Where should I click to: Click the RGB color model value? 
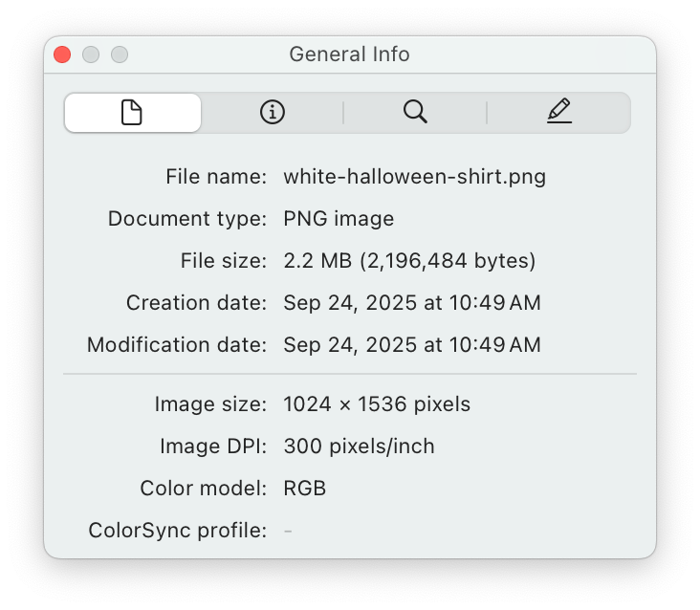[305, 489]
